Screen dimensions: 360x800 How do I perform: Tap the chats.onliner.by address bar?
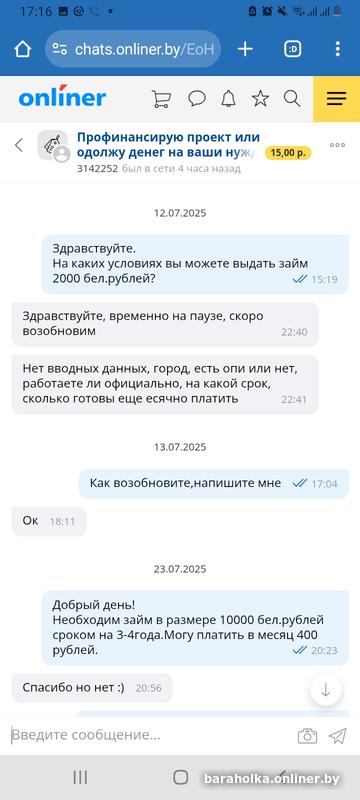coord(133,49)
